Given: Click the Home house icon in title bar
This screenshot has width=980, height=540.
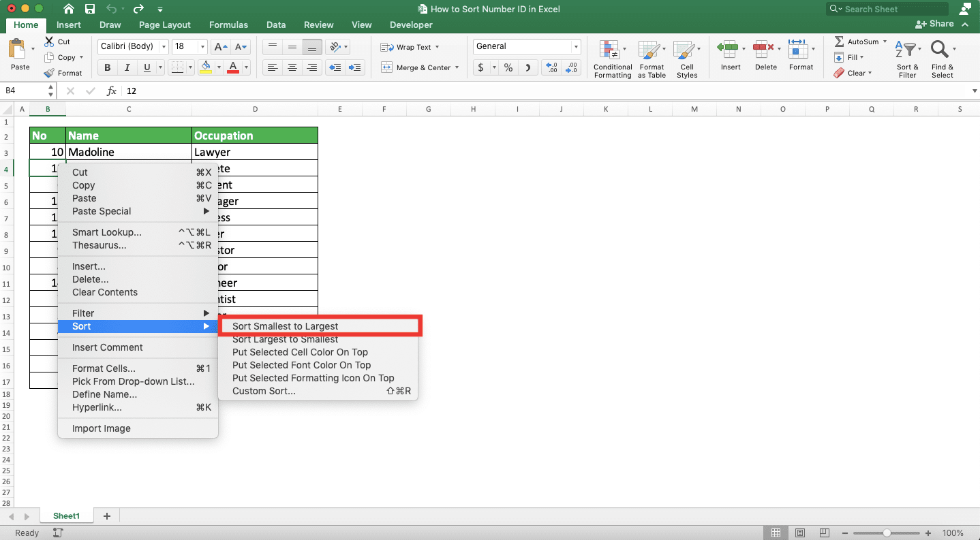Looking at the screenshot, I should click(x=68, y=9).
